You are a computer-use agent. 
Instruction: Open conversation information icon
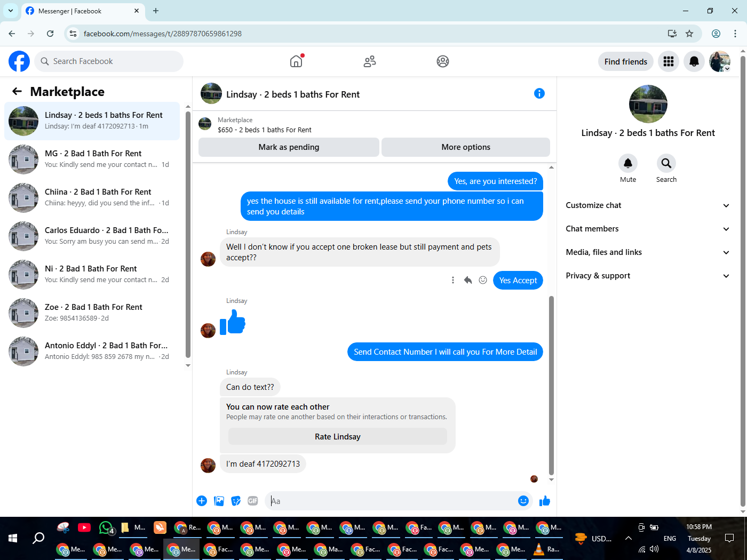(539, 93)
